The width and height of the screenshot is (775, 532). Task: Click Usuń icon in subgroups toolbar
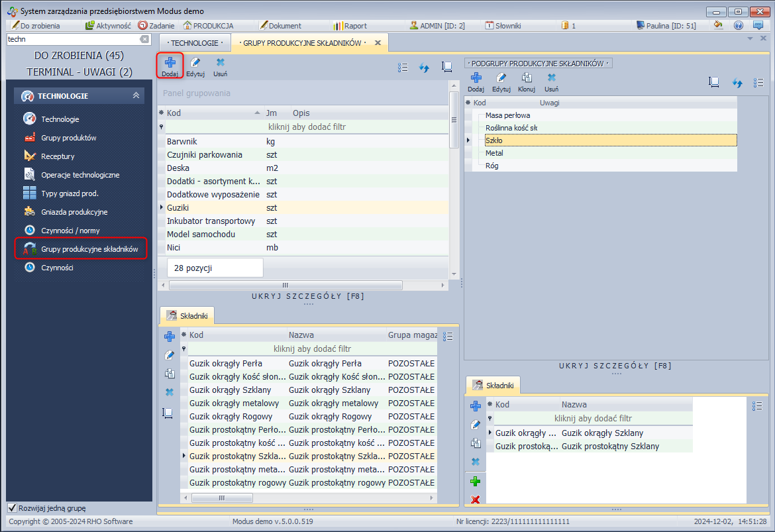(x=551, y=78)
